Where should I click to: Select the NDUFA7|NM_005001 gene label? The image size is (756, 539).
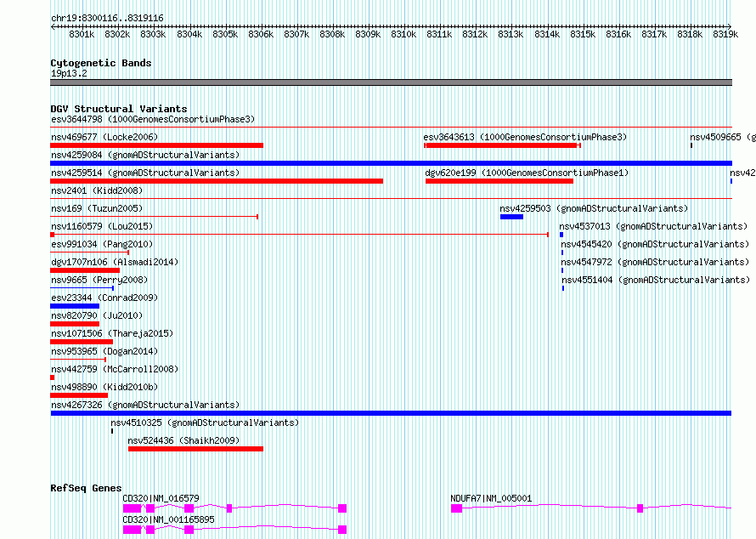coord(491,498)
